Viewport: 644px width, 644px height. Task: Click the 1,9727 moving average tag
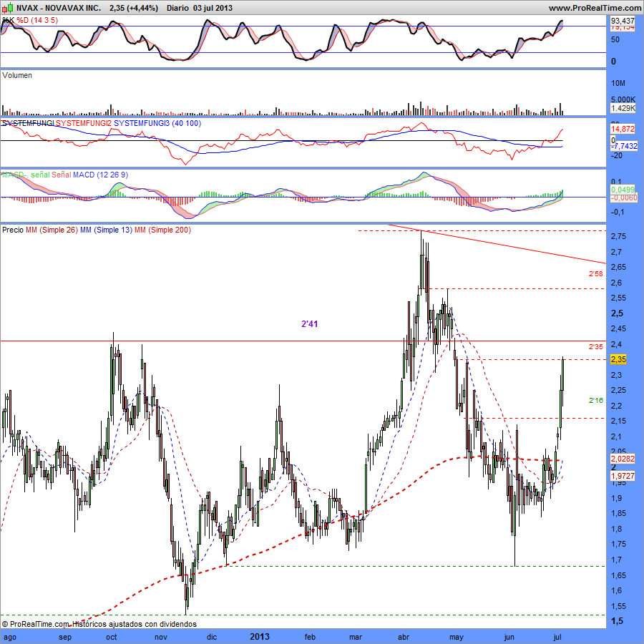coord(623,476)
